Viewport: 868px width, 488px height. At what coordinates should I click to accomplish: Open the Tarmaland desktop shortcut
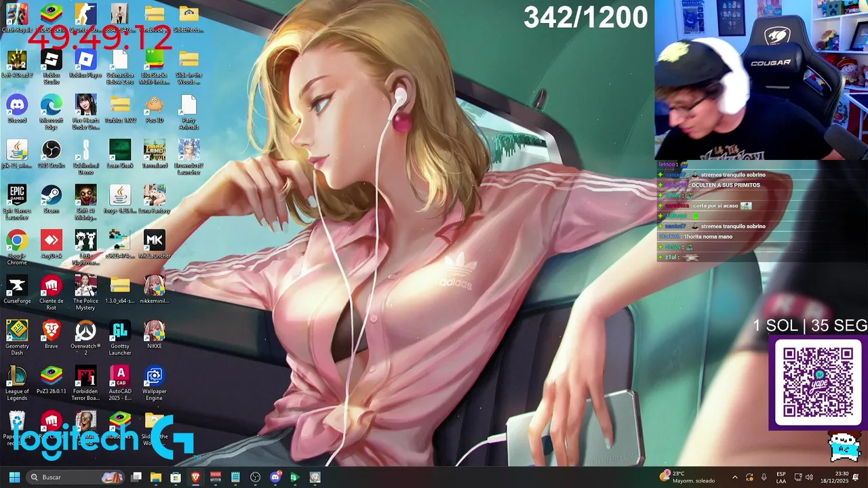tap(155, 155)
